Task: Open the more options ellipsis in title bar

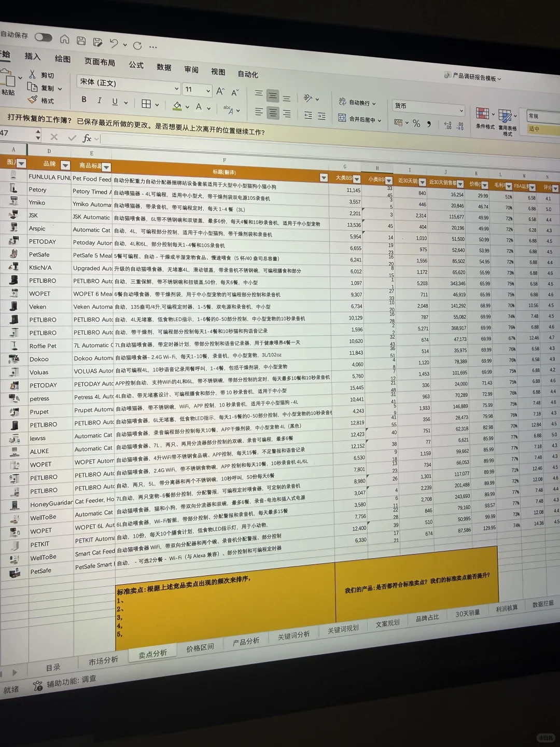Action: pyautogui.click(x=153, y=47)
